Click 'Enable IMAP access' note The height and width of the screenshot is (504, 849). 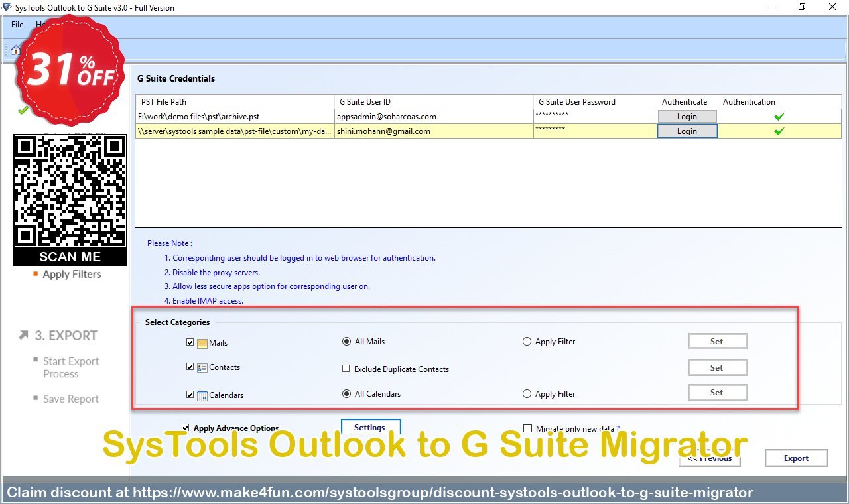click(204, 301)
